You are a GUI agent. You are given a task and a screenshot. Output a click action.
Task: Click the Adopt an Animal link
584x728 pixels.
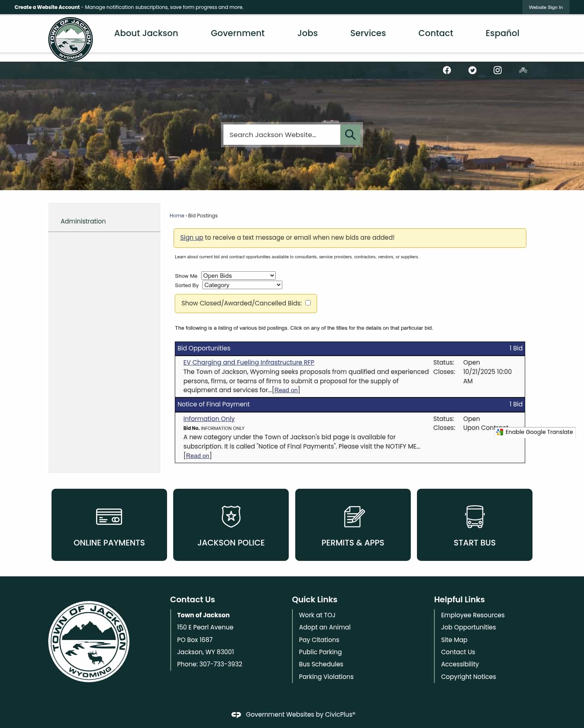325,627
